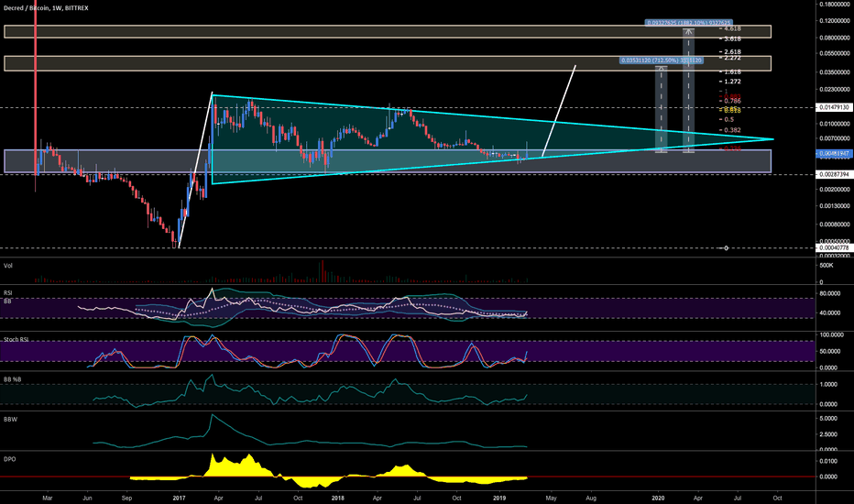Select the 4.618 Fibonacci level label
Image resolution: width=854 pixels, height=504 pixels.
tap(732, 28)
